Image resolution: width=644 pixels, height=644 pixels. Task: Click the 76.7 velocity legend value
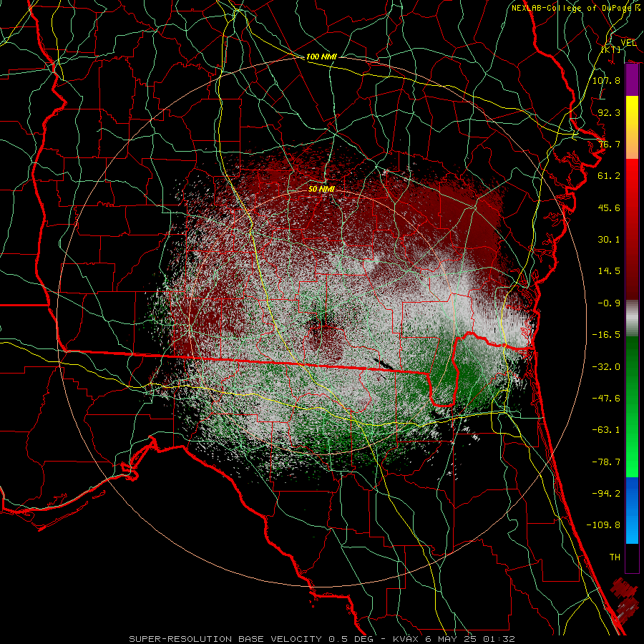tap(609, 144)
